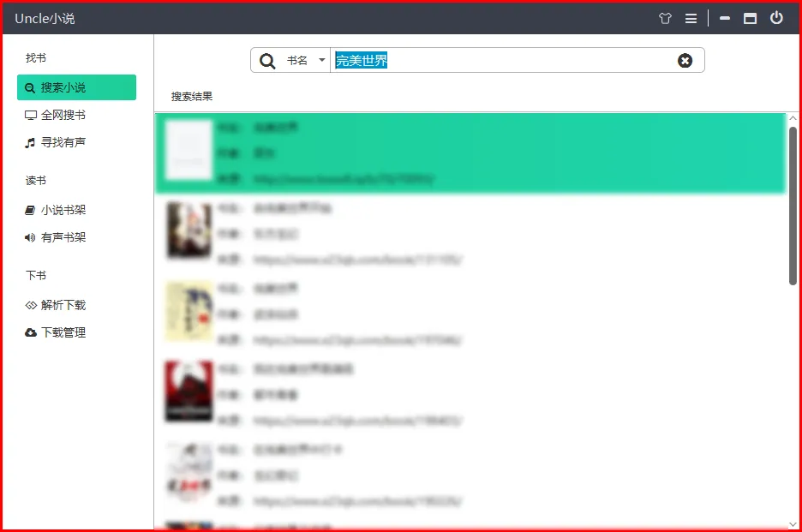Select 搜索小说 in the sidebar
Viewport: 802px width, 532px height.
(x=77, y=87)
